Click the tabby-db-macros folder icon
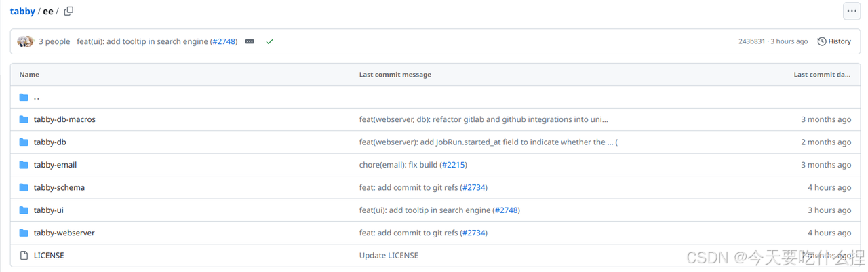The width and height of the screenshot is (868, 272). (24, 119)
